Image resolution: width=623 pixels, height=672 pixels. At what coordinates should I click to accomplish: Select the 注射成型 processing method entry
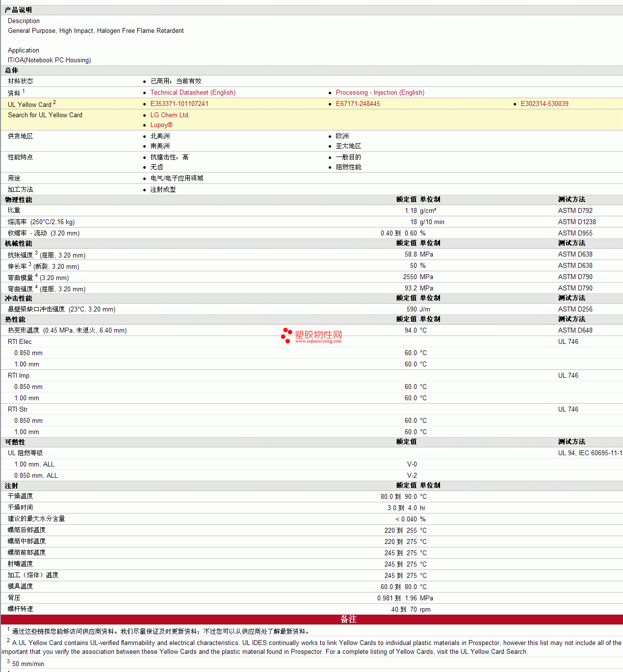tap(163, 190)
